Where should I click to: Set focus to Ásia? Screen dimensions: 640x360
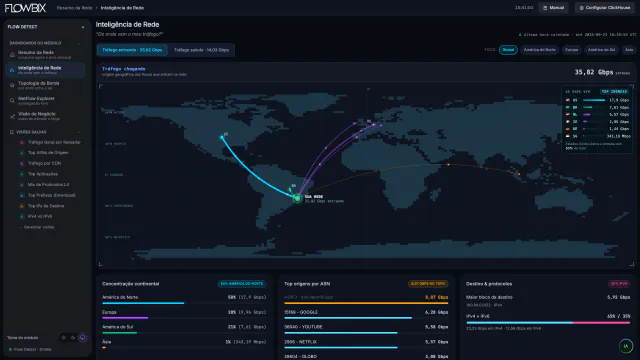(x=629, y=50)
